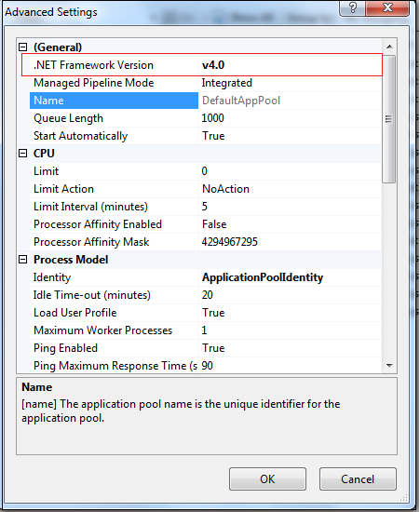Image resolution: width=420 pixels, height=512 pixels.
Task: Select the Queue Length property
Action: (x=114, y=118)
